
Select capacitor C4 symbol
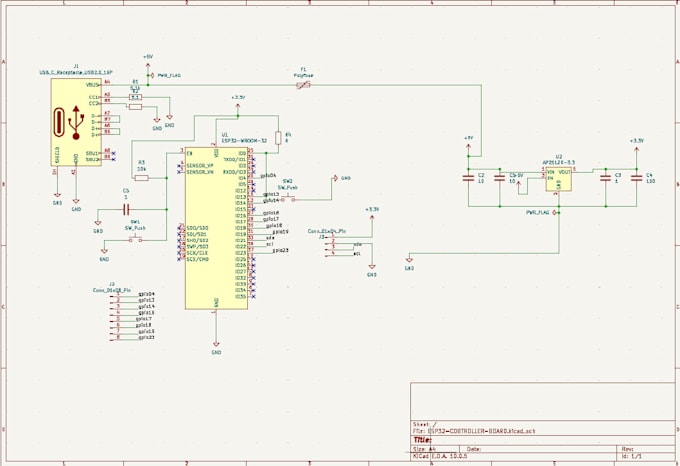click(637, 178)
